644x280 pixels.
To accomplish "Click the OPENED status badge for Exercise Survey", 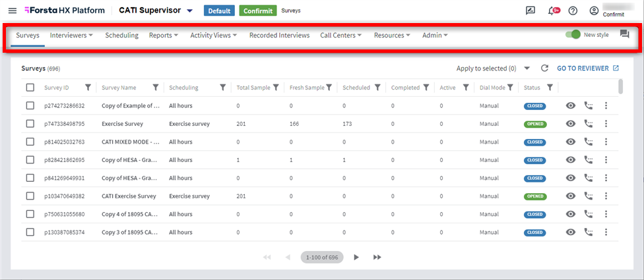I will coord(534,124).
